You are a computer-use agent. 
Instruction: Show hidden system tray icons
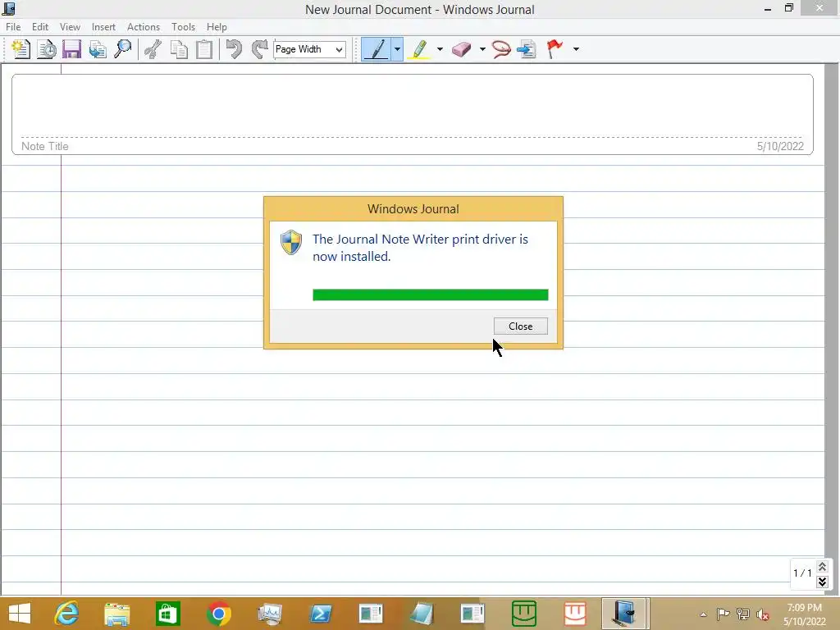click(x=703, y=614)
